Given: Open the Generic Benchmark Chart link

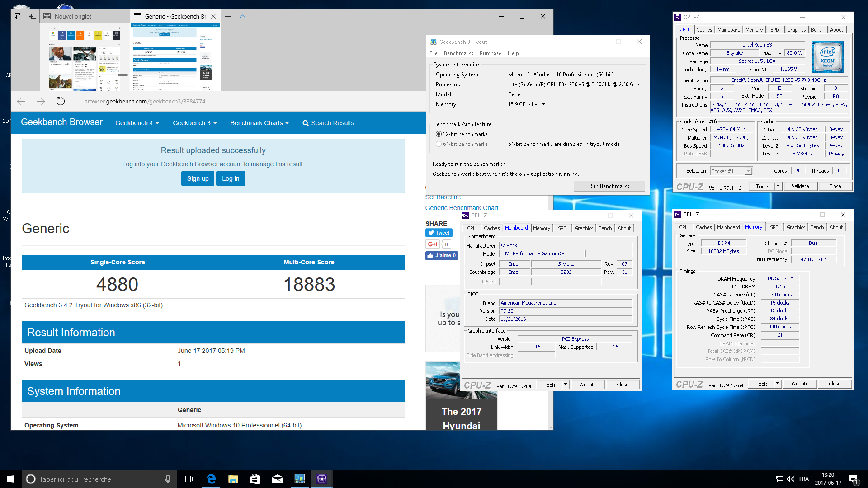Looking at the screenshot, I should [462, 208].
